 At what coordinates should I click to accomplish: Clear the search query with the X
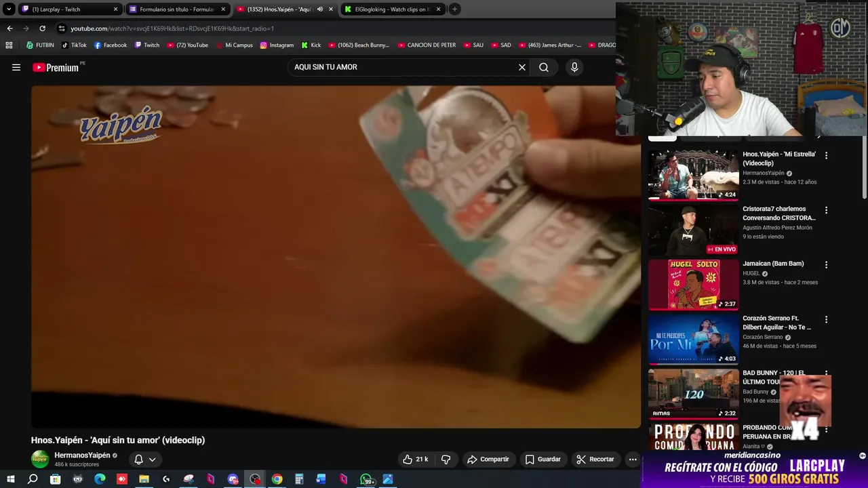pos(522,67)
